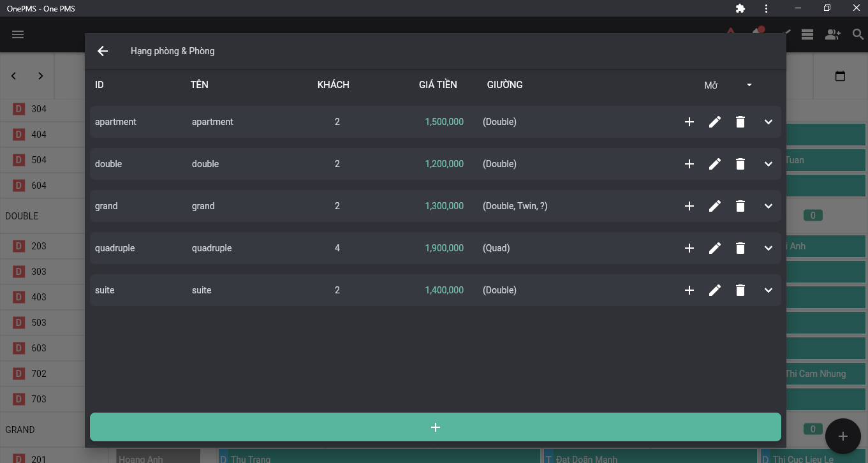Click the GIÁ TIỀN column header

pos(438,85)
